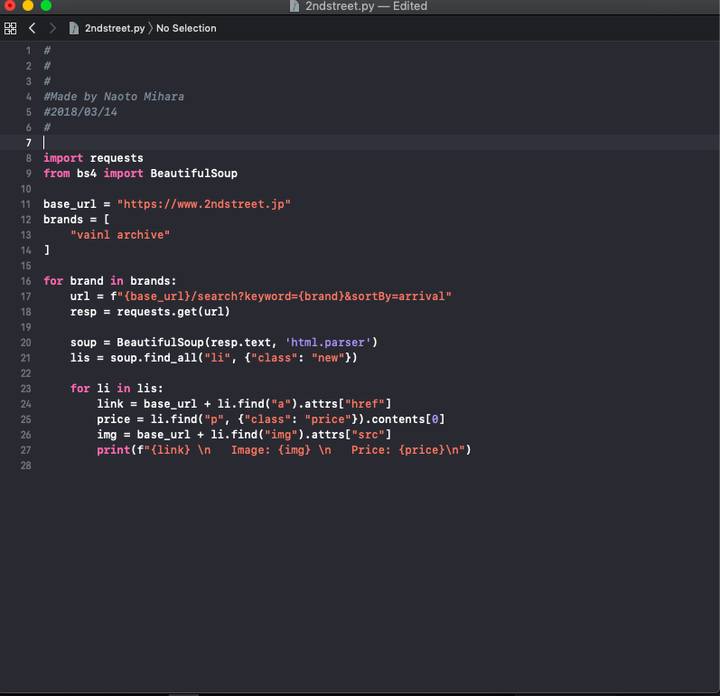Click the document proxy icon in title bar
The image size is (720, 696).
294,6
